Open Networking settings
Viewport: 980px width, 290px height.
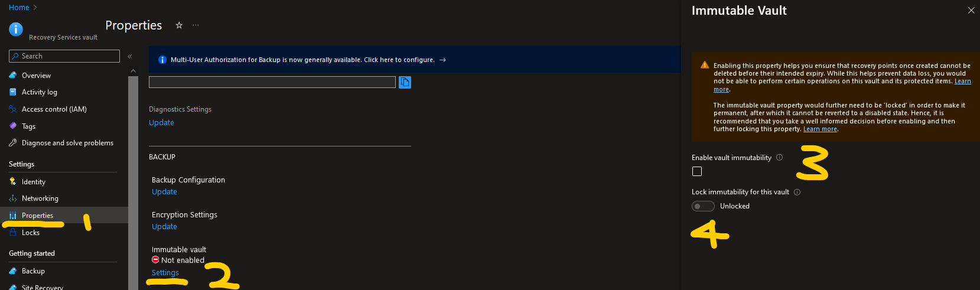[x=40, y=198]
